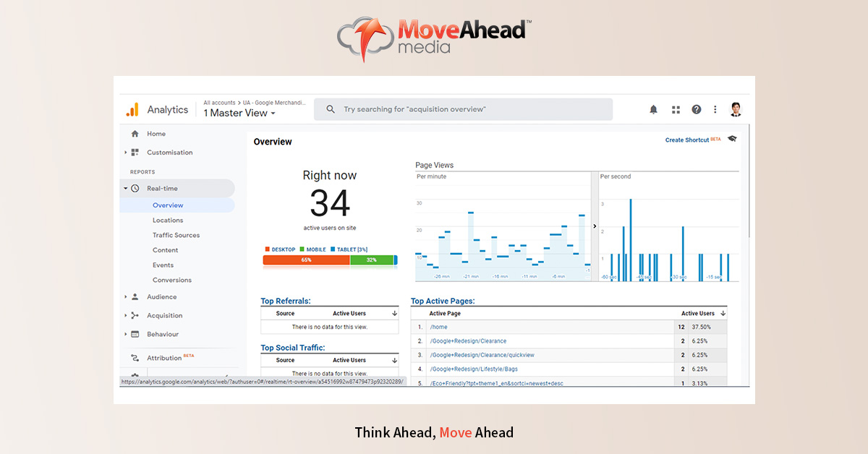Viewport: 868px width, 454px height.
Task: Click the Create Shortcut link
Action: tap(687, 140)
